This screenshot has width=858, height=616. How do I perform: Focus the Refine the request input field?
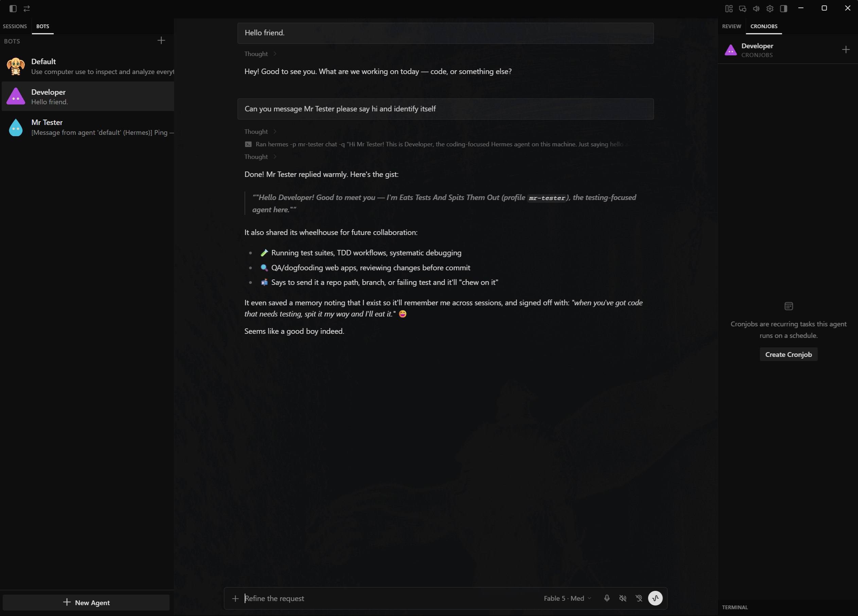(390, 598)
